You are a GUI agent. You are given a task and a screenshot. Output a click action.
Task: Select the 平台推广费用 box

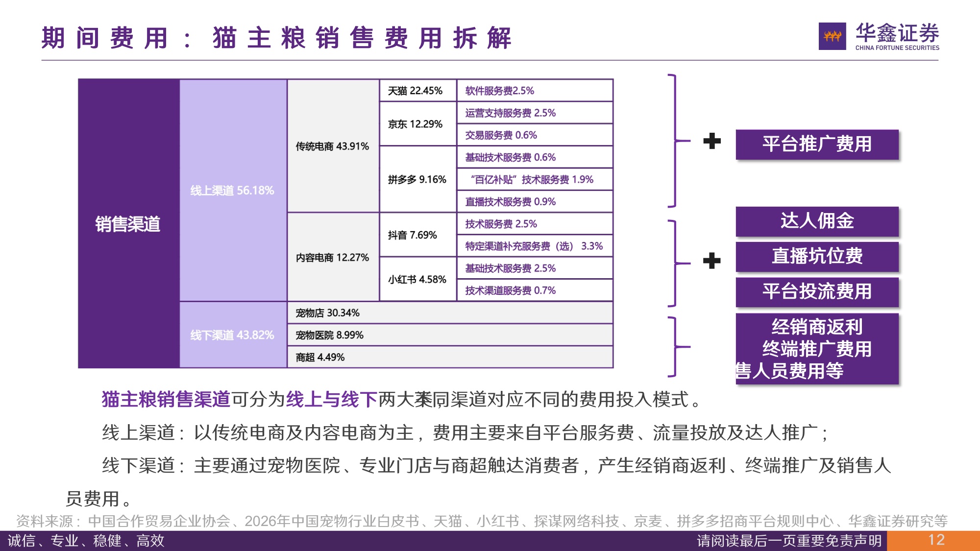pos(817,144)
